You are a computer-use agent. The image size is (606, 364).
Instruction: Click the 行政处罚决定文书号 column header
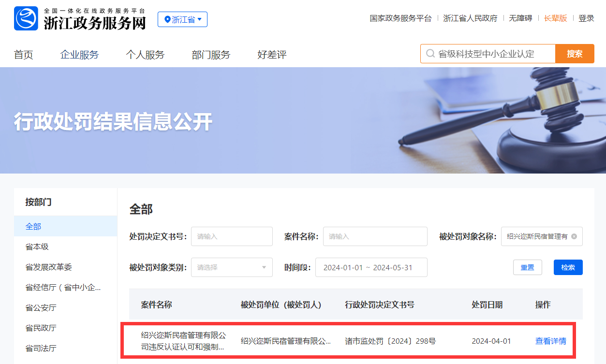point(380,305)
